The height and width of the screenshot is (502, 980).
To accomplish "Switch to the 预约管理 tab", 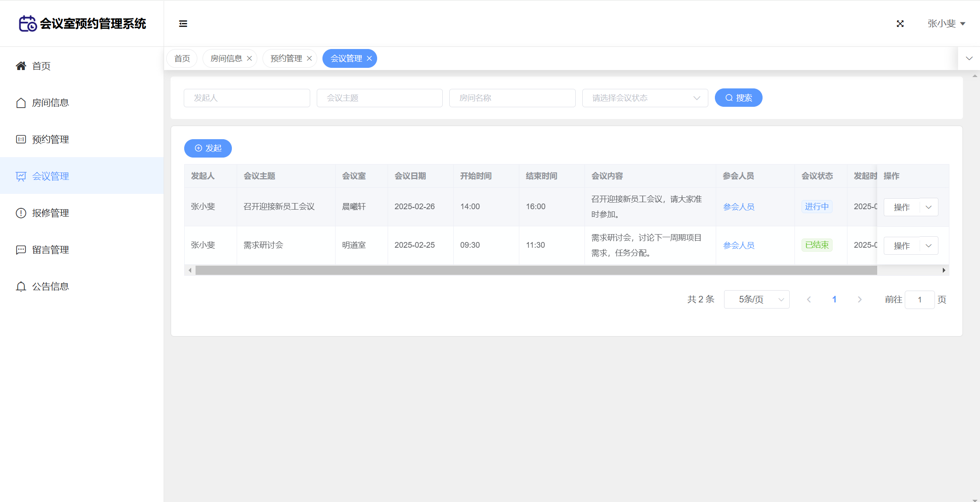I will [x=286, y=59].
